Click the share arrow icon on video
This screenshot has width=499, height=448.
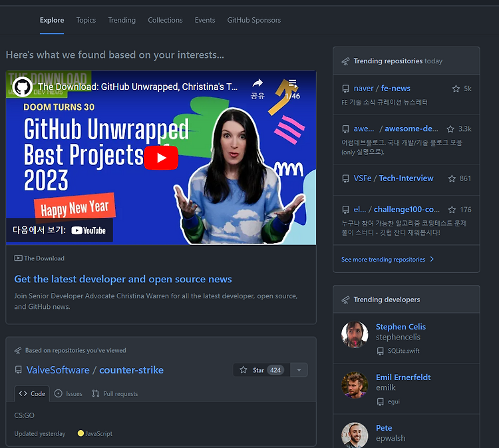[x=257, y=83]
